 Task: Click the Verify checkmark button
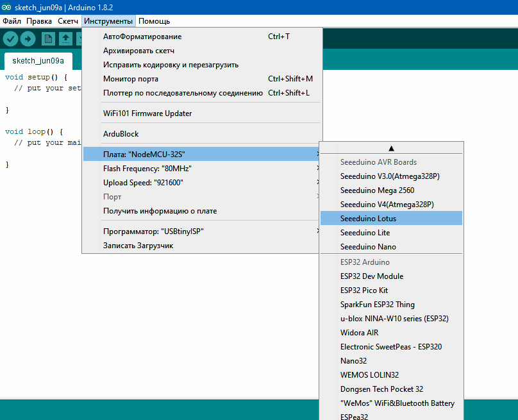pos(10,39)
